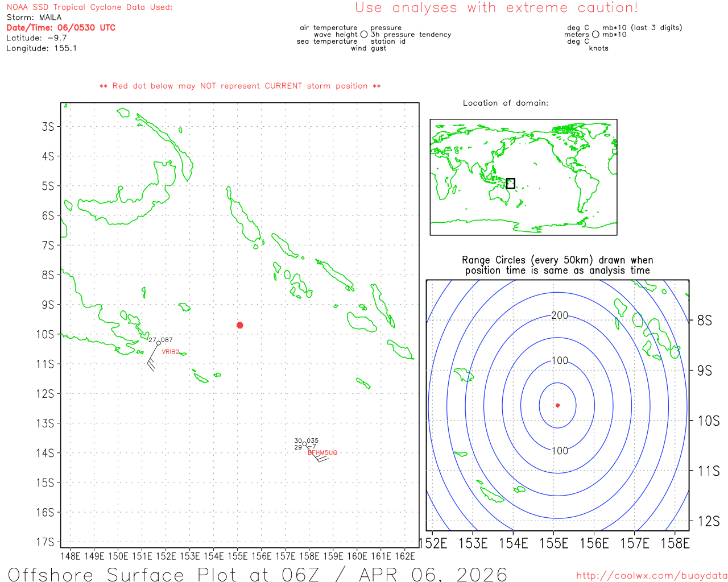
Task: Click the '200' range circle label
Action: point(560,315)
